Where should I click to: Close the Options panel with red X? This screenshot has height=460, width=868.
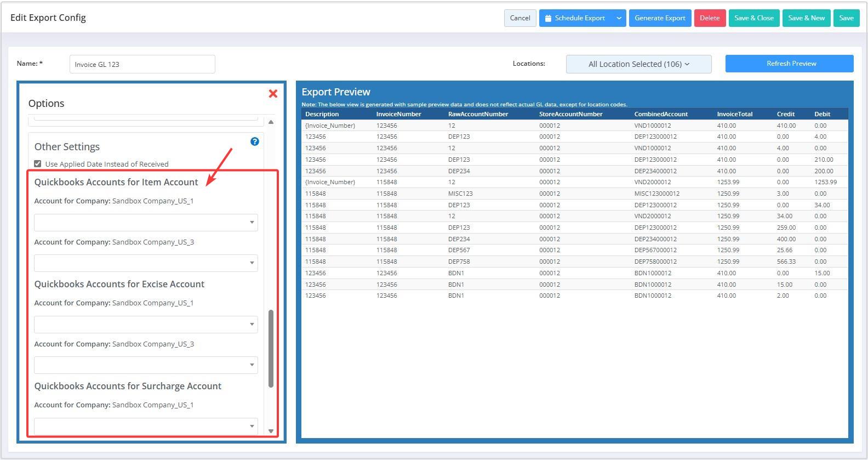[273, 94]
